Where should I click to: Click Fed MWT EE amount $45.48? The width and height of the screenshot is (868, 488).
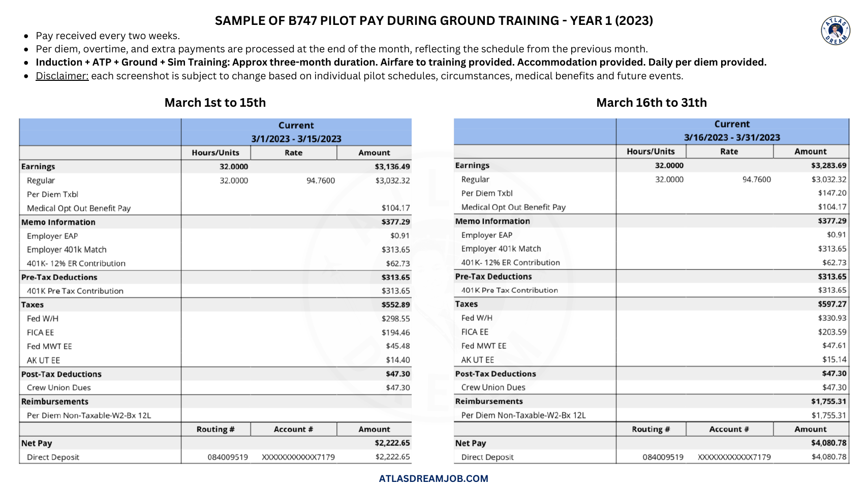tap(398, 346)
